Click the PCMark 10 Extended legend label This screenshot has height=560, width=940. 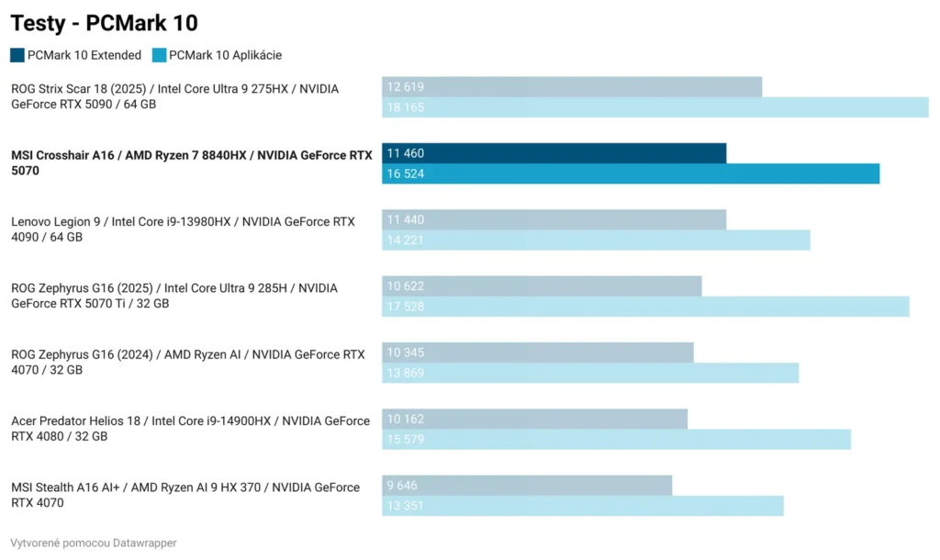tap(84, 55)
